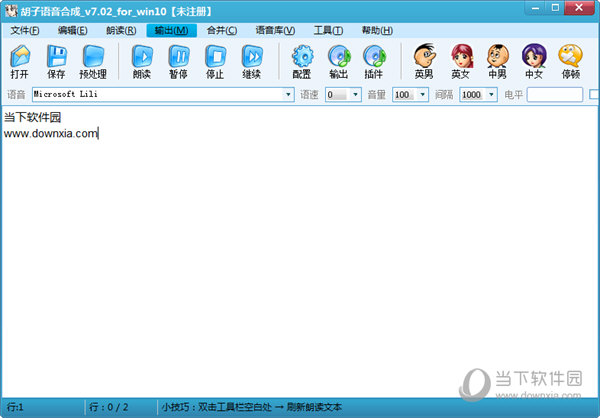Resume reading with the 继续 icon
Viewport: 600px width, 418px height.
[252, 61]
